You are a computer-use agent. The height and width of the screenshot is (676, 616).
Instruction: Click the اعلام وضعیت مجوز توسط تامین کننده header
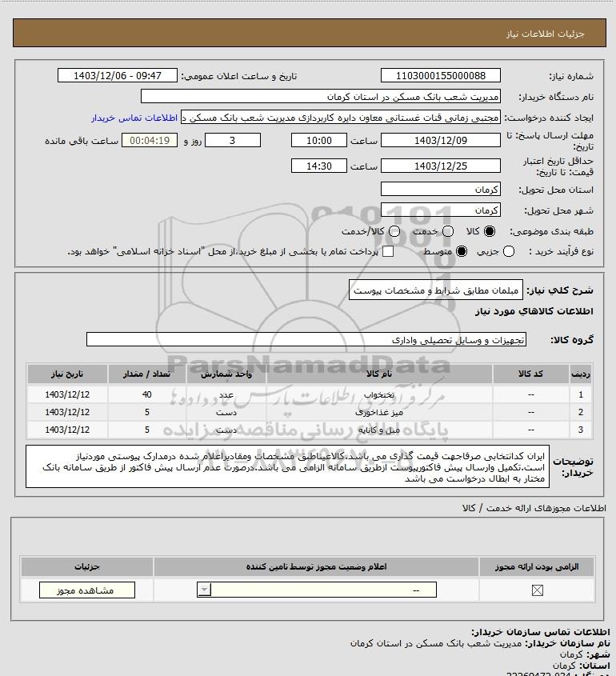click(x=316, y=566)
